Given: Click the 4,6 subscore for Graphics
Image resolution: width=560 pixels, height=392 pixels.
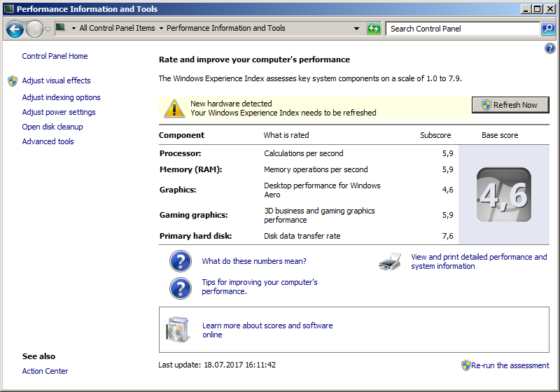Looking at the screenshot, I should (x=448, y=190).
